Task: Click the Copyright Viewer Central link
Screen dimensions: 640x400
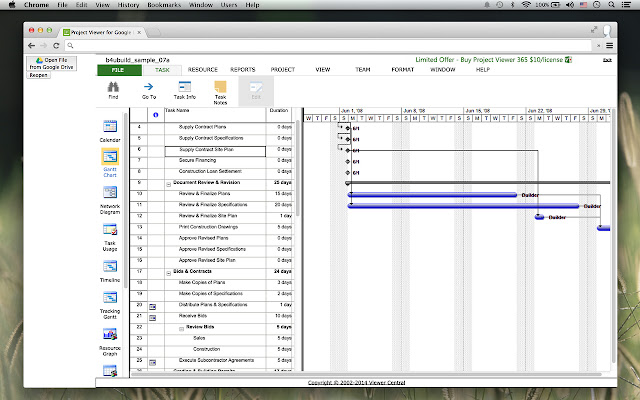Action: tap(356, 382)
